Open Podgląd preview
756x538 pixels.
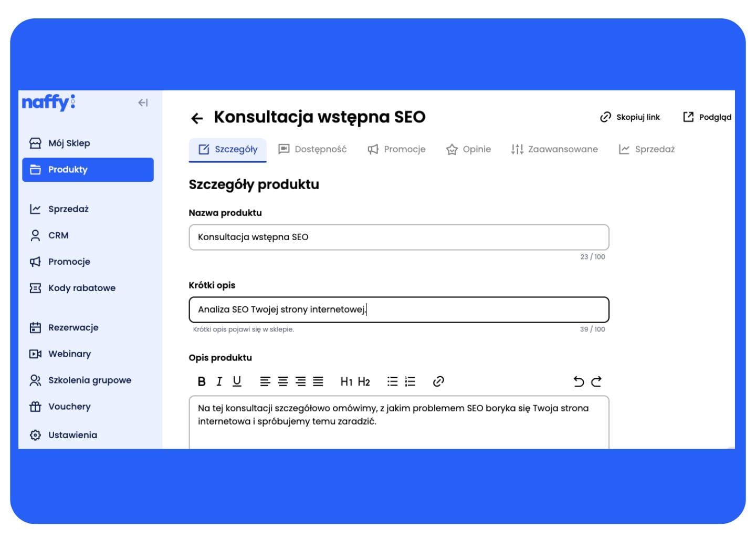click(707, 117)
